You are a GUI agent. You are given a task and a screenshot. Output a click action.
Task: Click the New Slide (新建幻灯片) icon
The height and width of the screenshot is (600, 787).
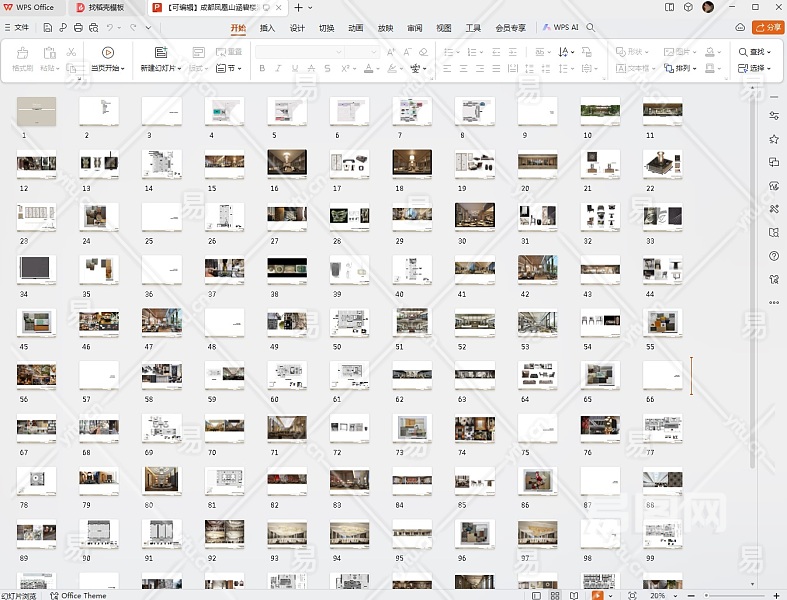click(x=160, y=52)
